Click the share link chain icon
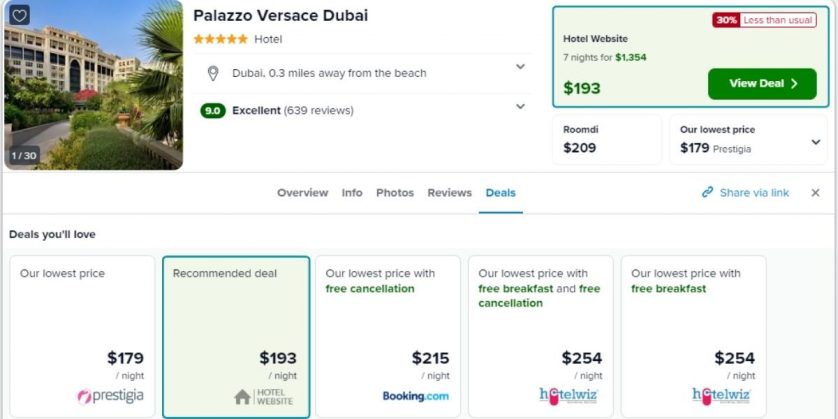Screen dimensions: 838x419 708,192
